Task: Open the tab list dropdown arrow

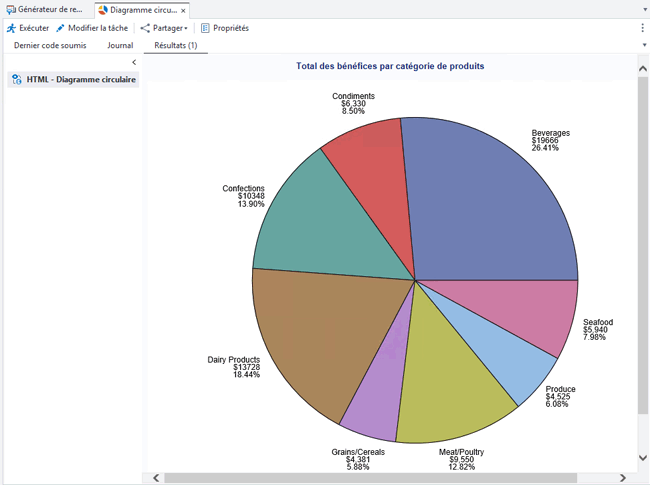Action: click(x=644, y=10)
